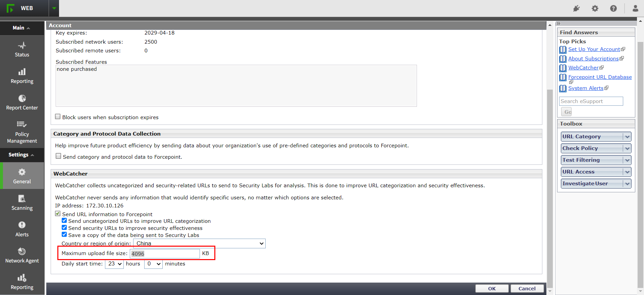Click book icon beside System Alerts

pos(563,89)
